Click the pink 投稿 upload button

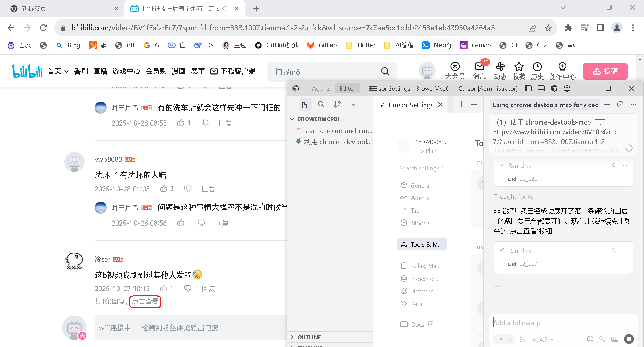pyautogui.click(x=605, y=71)
